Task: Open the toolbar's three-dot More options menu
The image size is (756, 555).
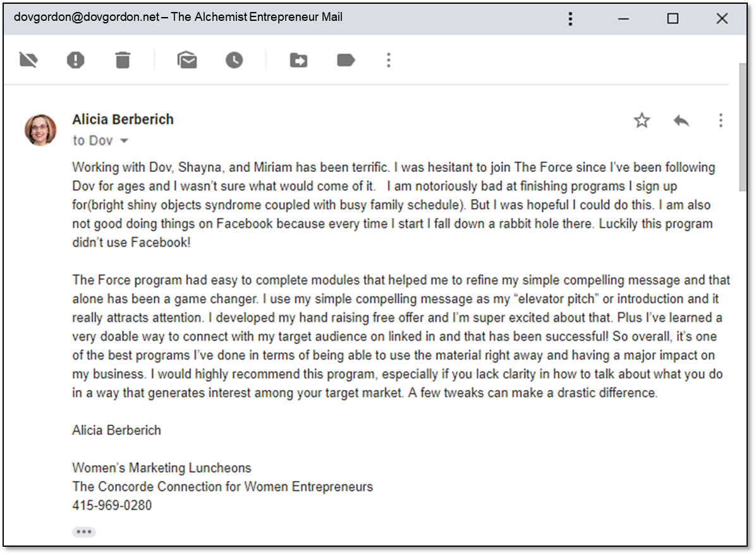Action: pyautogui.click(x=389, y=61)
